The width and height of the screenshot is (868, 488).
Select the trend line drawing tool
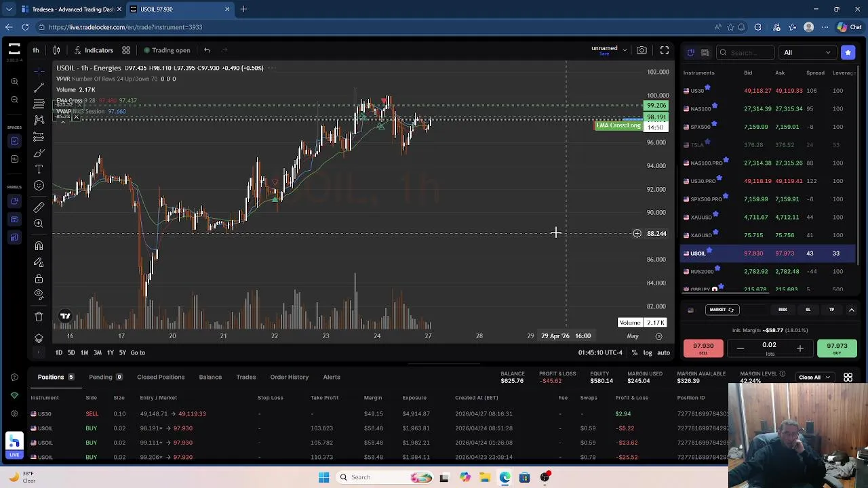coord(39,88)
